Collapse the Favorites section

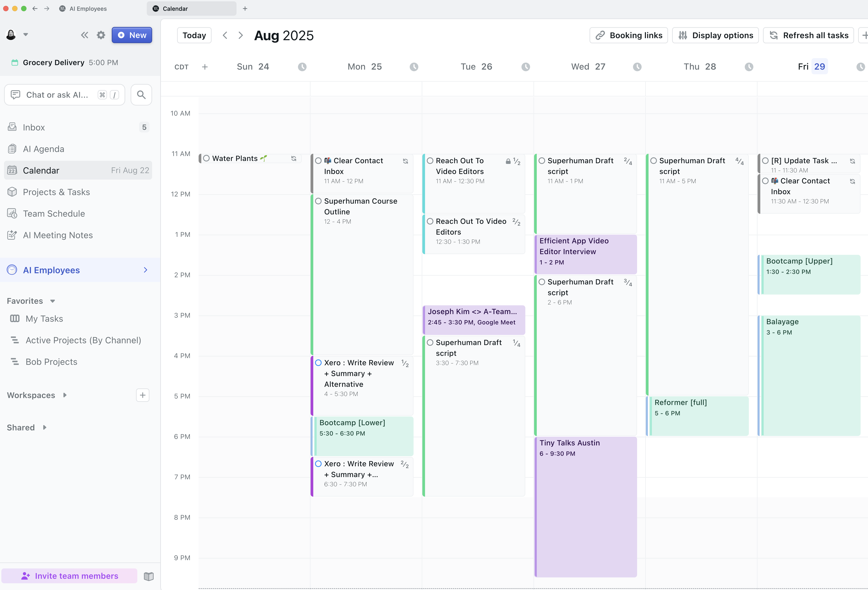tap(52, 301)
